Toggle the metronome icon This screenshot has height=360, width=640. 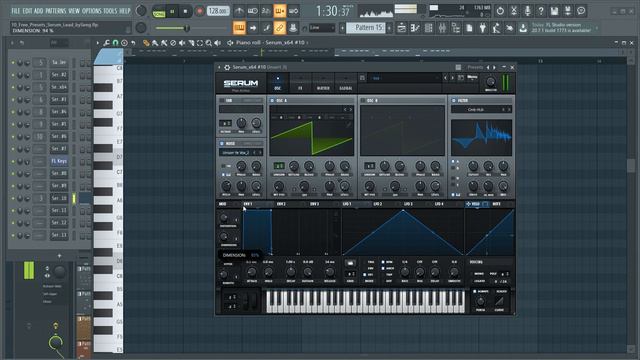click(x=239, y=11)
